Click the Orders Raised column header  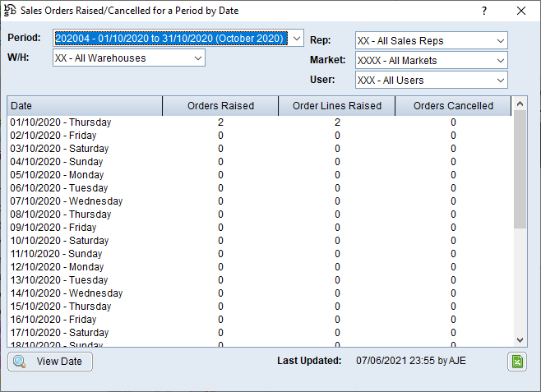(220, 106)
